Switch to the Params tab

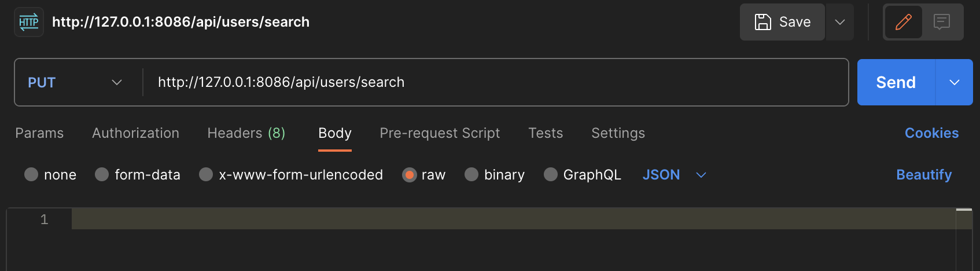(x=39, y=133)
